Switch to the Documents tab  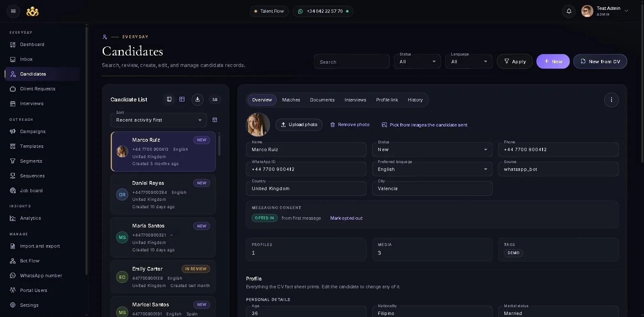[322, 100]
